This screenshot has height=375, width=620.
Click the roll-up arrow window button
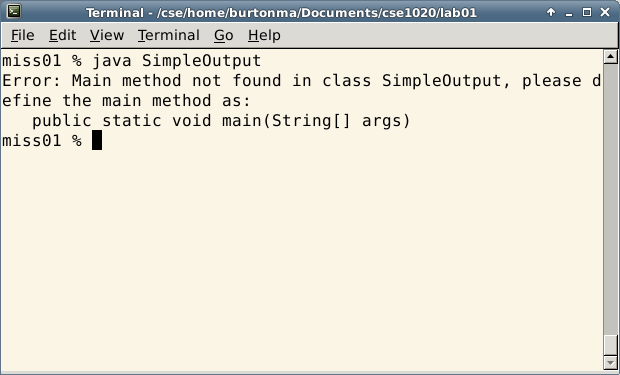(x=551, y=12)
